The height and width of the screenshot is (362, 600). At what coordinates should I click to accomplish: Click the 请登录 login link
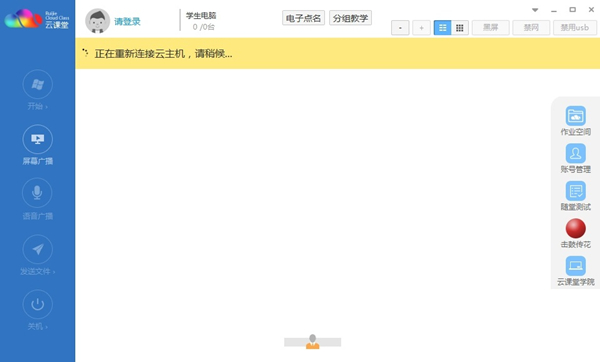pos(127,21)
